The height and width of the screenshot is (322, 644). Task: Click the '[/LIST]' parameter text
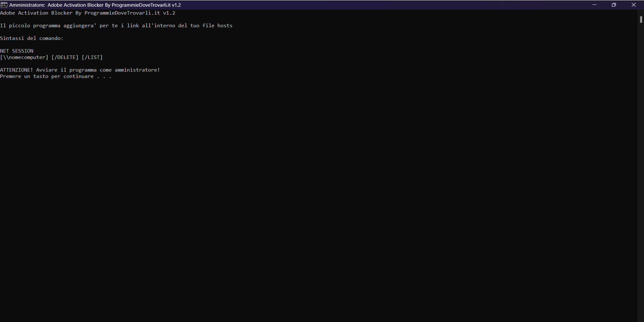[x=92, y=57]
